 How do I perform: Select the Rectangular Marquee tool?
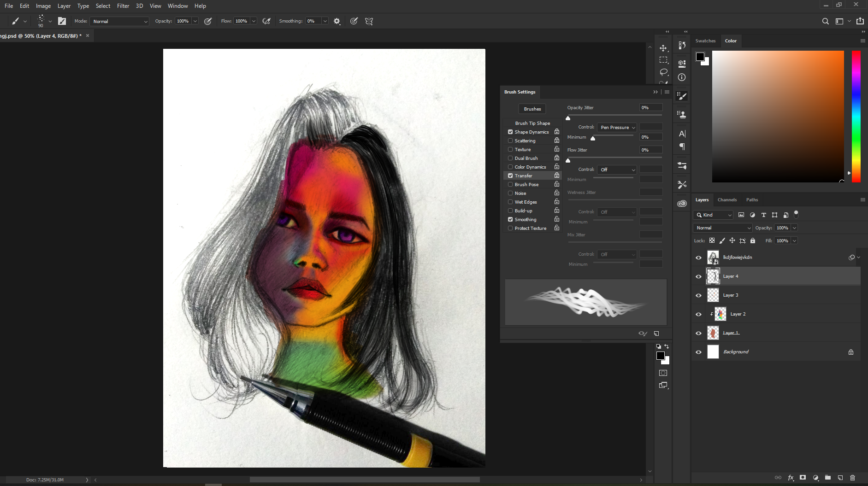[x=663, y=60]
